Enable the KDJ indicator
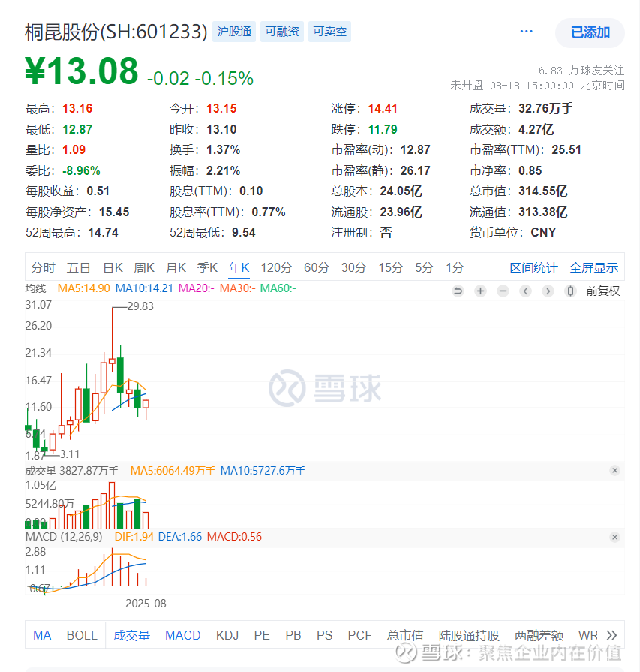 227,635
